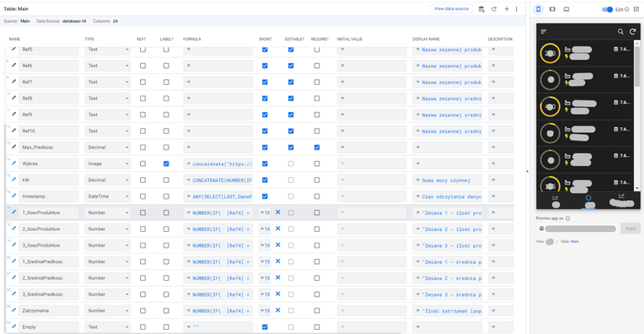
Task: Open the three-dot more options menu
Action: pyautogui.click(x=517, y=9)
